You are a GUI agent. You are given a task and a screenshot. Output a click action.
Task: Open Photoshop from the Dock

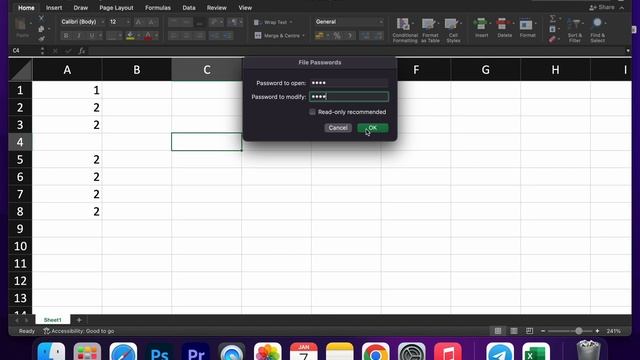(159, 352)
